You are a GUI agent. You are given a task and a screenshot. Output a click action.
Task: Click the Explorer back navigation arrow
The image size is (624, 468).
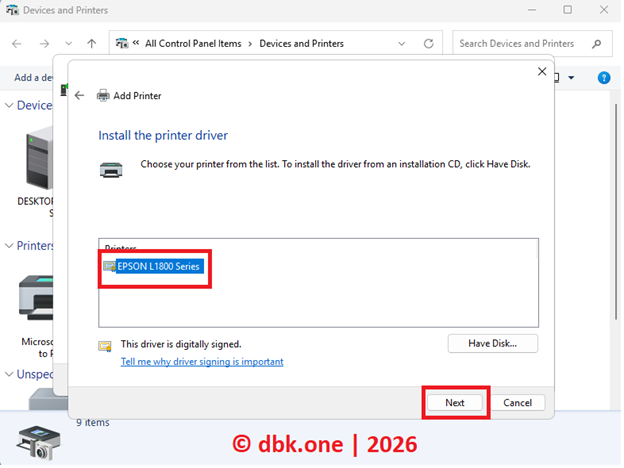tap(17, 44)
